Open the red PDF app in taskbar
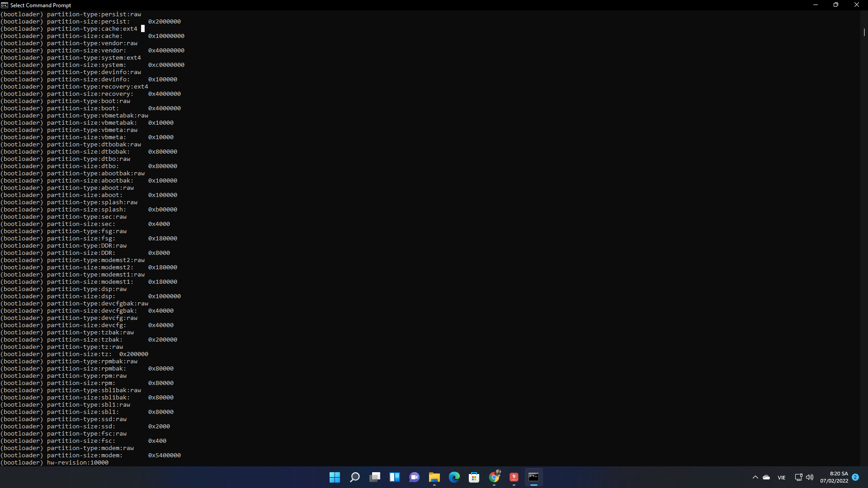This screenshot has width=868, height=488. click(514, 477)
